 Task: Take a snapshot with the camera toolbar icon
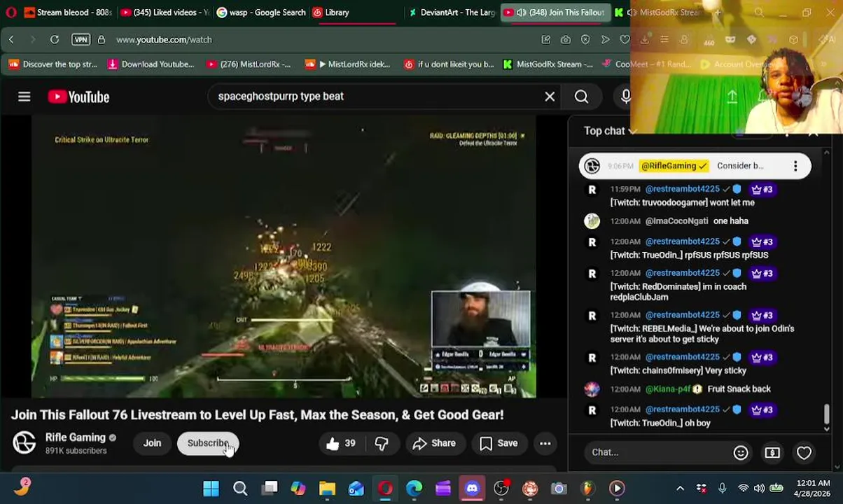(x=566, y=40)
